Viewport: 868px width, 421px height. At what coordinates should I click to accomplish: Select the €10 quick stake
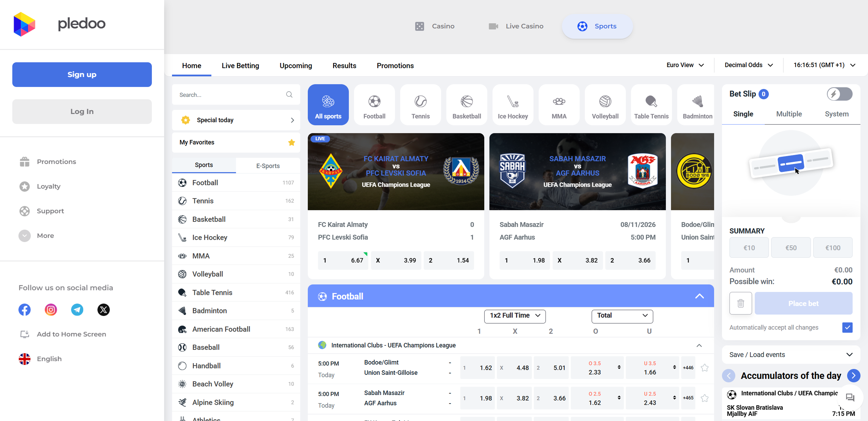(x=749, y=247)
